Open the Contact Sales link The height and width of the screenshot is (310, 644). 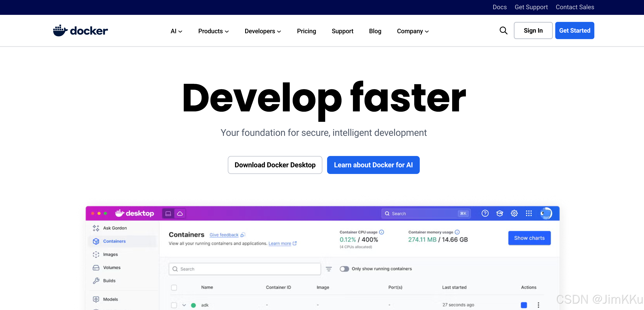coord(575,7)
